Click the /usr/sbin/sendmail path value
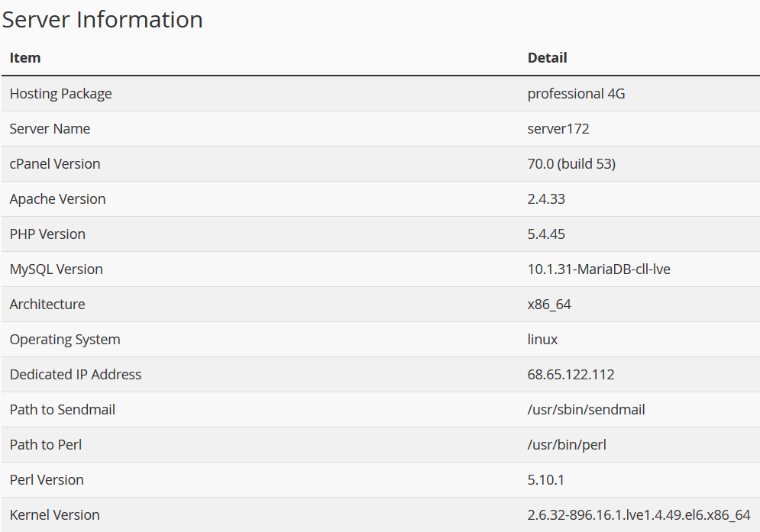Viewport: 760px width, 532px height. (x=586, y=410)
